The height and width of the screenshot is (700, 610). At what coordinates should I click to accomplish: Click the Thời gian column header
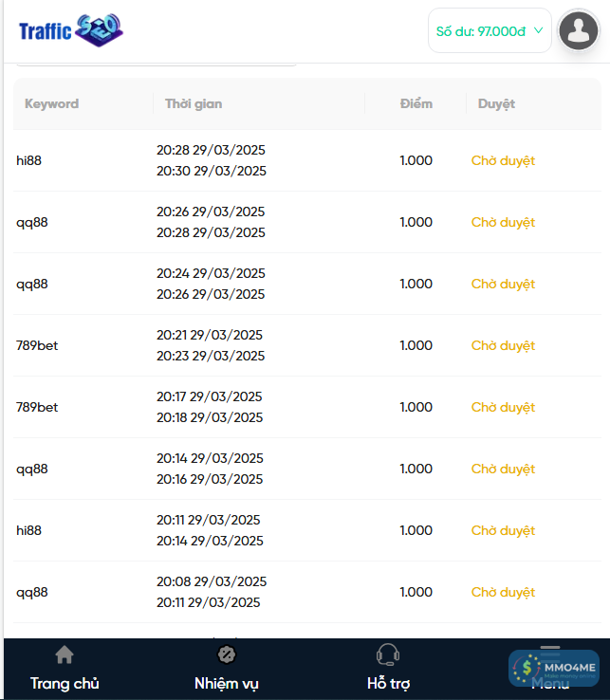coord(194,103)
